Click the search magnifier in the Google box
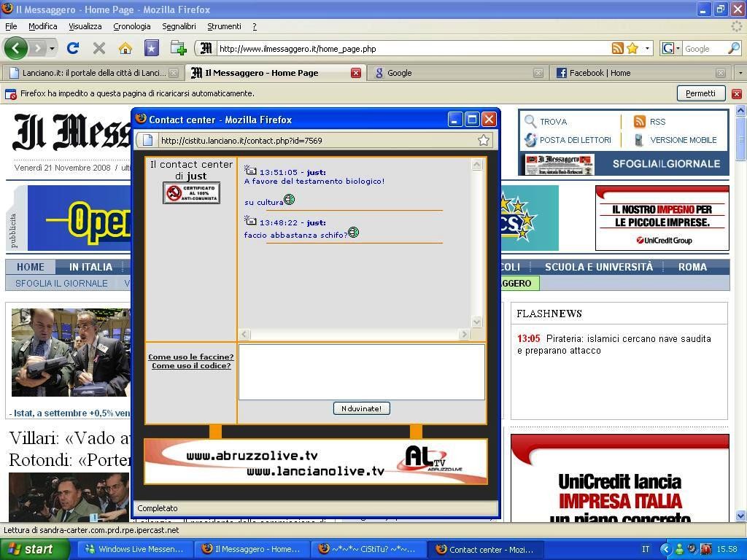The image size is (747, 560). point(734,48)
